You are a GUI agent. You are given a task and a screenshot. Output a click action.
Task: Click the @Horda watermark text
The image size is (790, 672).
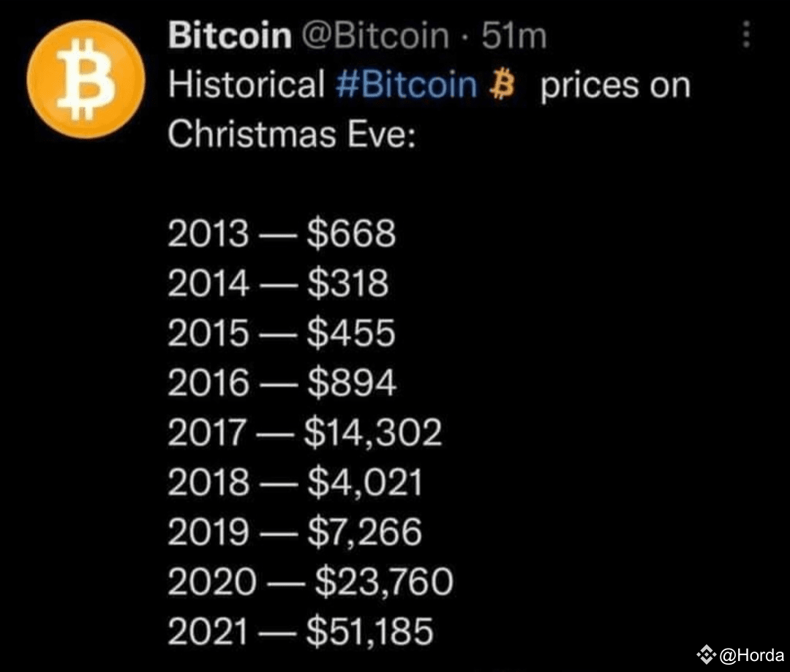[x=752, y=655]
